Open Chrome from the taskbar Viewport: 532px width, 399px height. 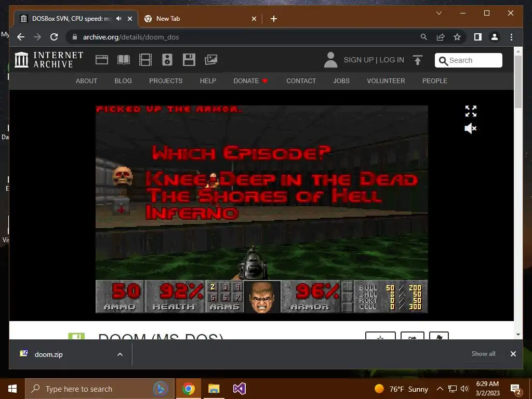(188, 389)
